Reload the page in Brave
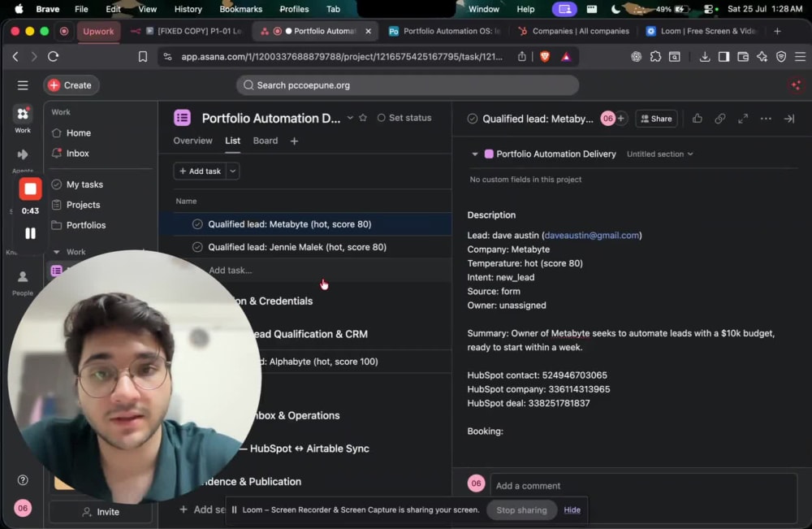The height and width of the screenshot is (529, 812). click(x=54, y=56)
